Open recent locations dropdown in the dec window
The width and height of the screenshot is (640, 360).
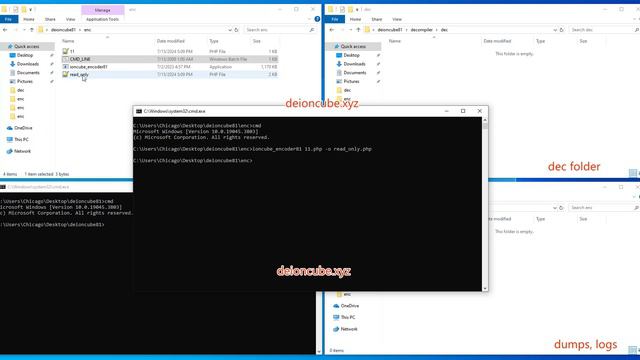pos(351,30)
